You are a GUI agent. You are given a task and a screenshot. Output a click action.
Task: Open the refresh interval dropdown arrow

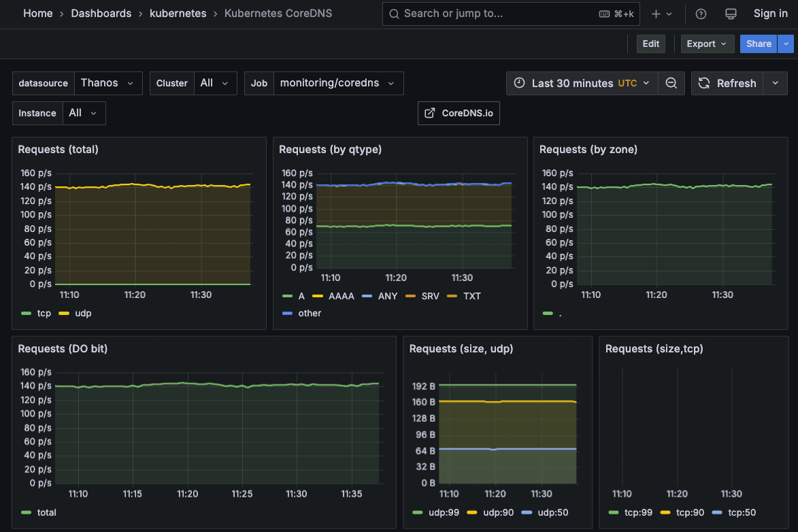(x=775, y=83)
